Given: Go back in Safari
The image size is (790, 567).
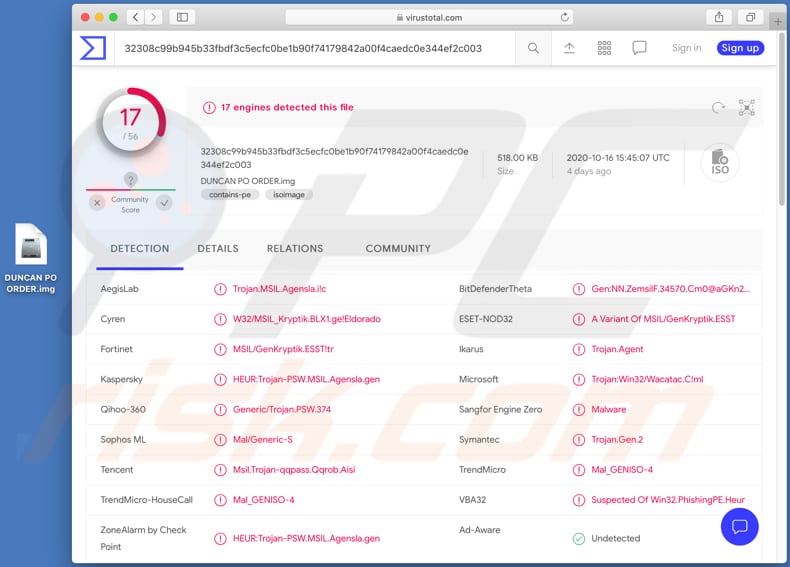Looking at the screenshot, I should coord(136,17).
